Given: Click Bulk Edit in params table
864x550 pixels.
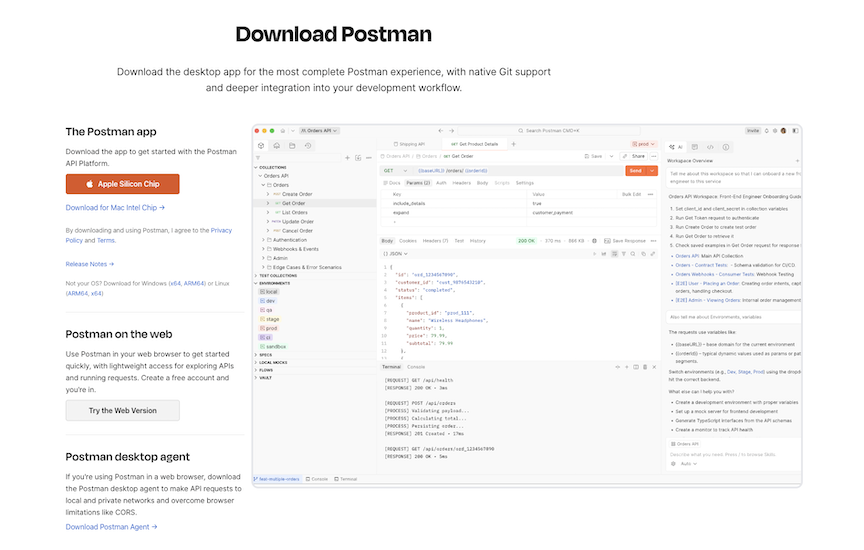Looking at the screenshot, I should pyautogui.click(x=631, y=195).
